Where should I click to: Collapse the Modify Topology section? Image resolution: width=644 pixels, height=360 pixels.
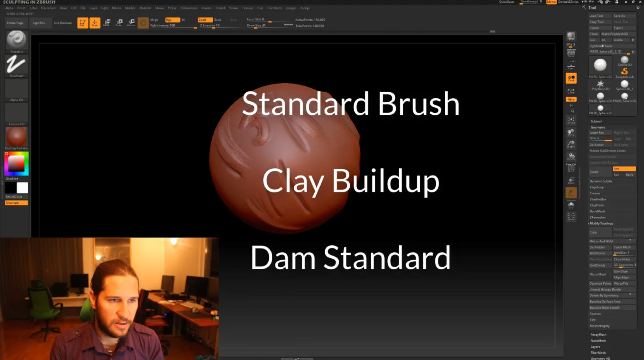click(601, 223)
